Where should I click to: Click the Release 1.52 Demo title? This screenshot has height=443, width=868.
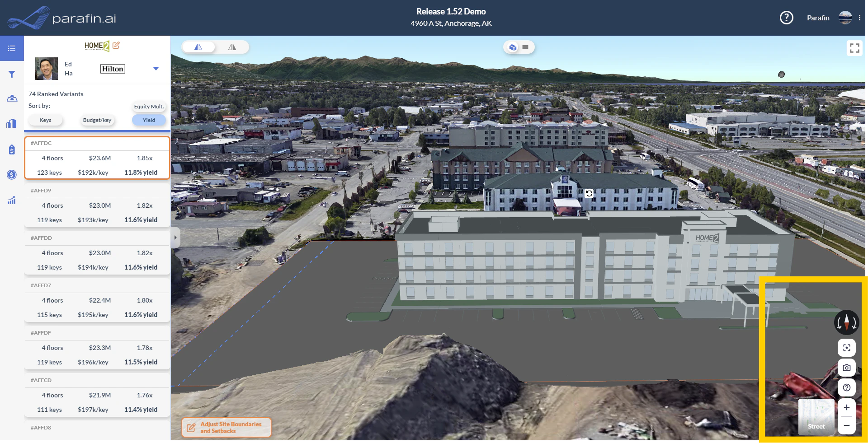pos(451,11)
